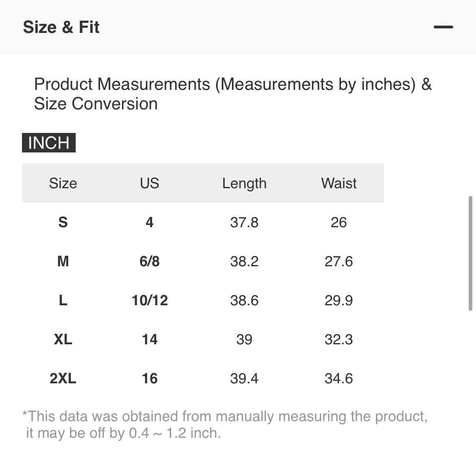Viewport: 476px width, 450px height.
Task: Click the Size column header
Action: [63, 183]
